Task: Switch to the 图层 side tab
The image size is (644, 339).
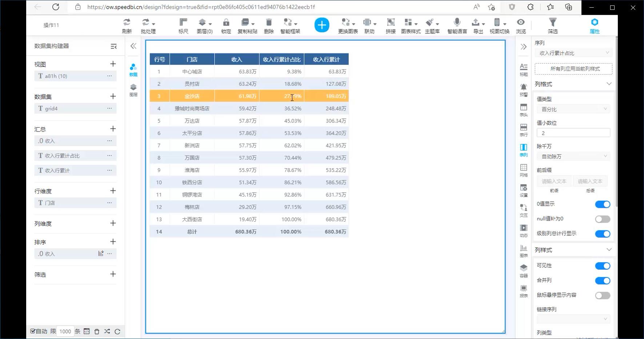Action: tap(133, 89)
